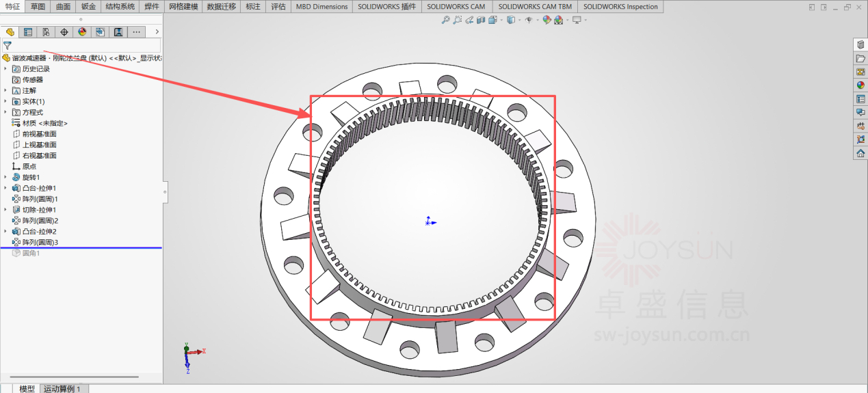
Task: Expand the 历史记录 tree node
Action: (x=5, y=69)
